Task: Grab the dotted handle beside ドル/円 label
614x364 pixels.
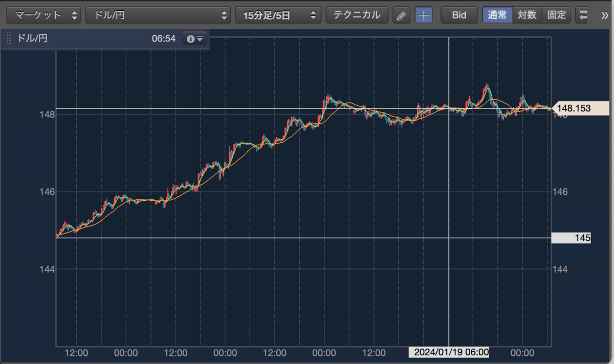Action: 9,38
